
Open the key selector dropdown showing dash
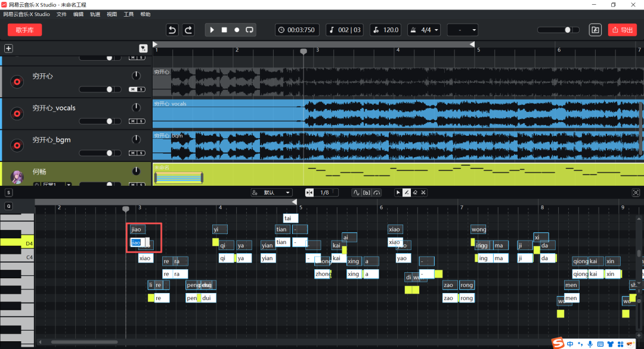[x=463, y=30]
